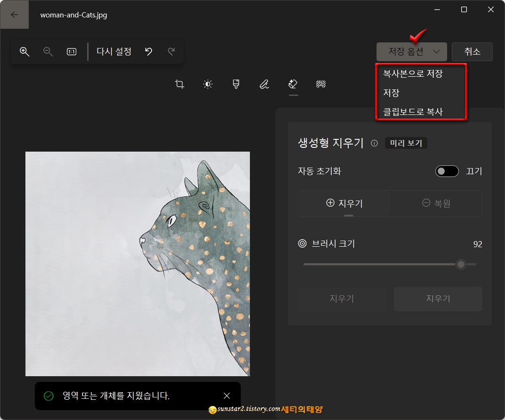Screen dimensions: 505x420
Task: Zoom out with the magnifier minus icon
Action: pos(48,51)
